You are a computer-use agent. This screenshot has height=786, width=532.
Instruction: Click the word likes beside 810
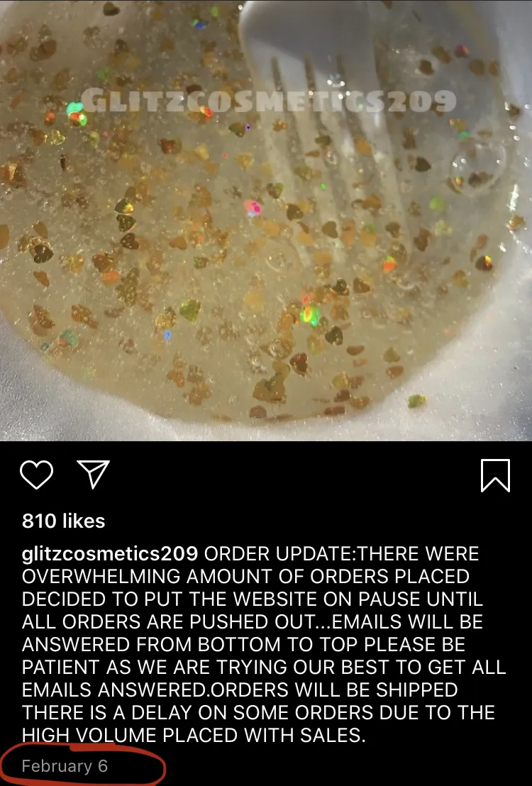(84, 521)
